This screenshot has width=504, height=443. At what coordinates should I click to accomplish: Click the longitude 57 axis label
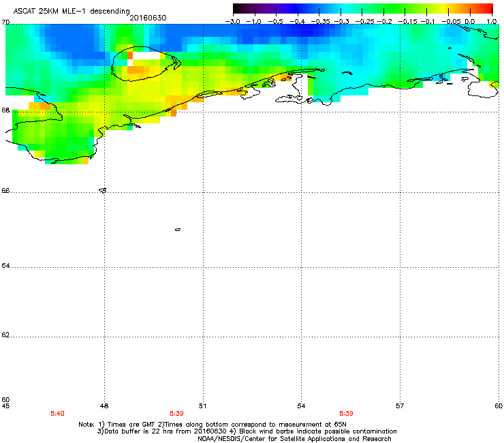click(x=400, y=406)
